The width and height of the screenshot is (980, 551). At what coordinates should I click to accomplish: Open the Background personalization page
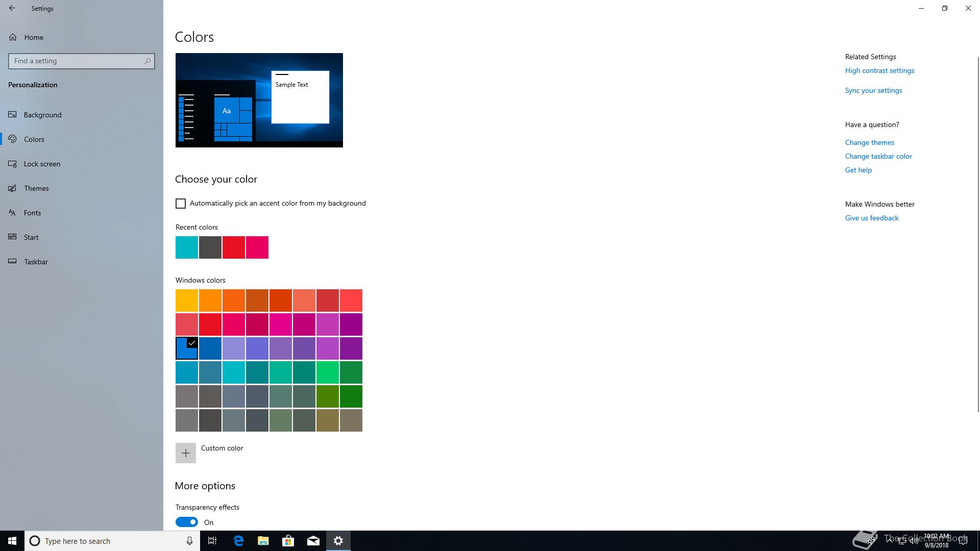click(x=42, y=115)
